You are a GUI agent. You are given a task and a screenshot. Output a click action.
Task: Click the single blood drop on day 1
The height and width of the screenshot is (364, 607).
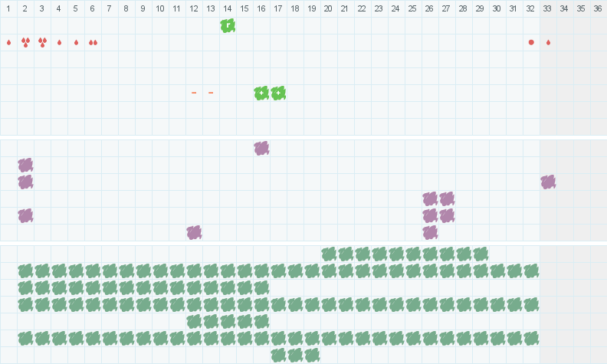8,42
